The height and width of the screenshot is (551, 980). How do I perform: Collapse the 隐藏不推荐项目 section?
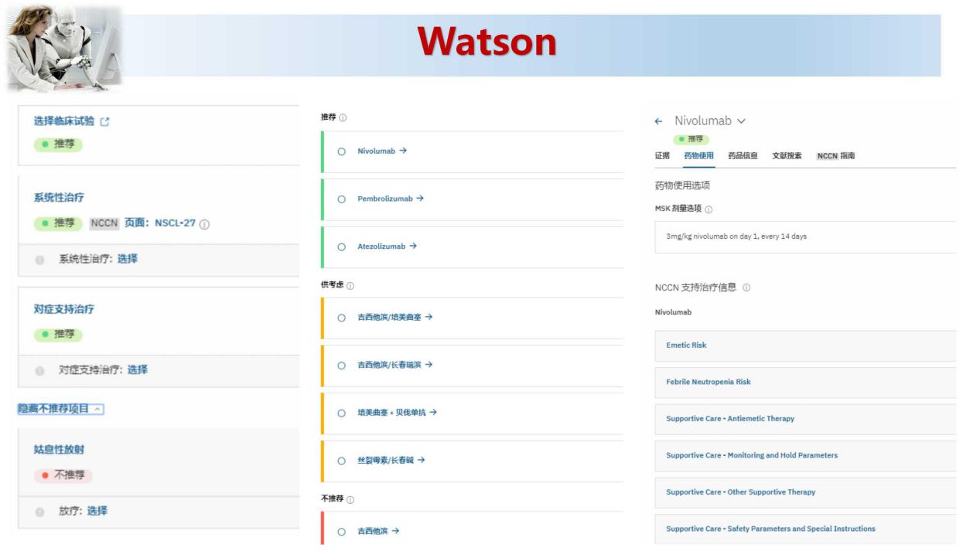pyautogui.click(x=97, y=409)
